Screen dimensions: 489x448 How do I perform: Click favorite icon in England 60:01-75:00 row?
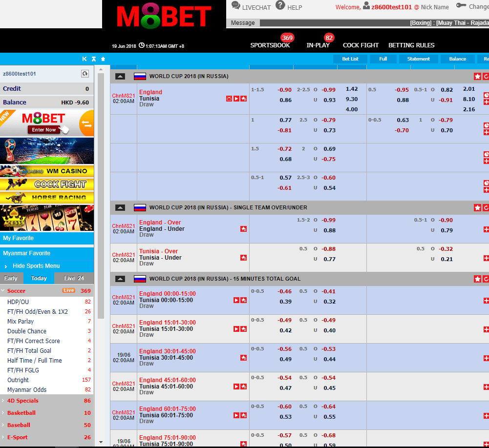[244, 415]
